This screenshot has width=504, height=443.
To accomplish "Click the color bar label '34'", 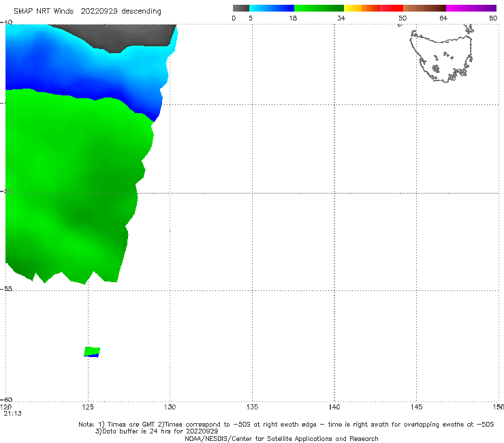I will coord(341,18).
